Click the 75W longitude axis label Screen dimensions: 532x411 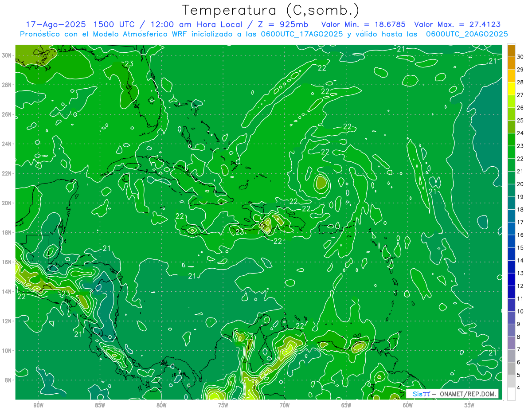(x=223, y=405)
